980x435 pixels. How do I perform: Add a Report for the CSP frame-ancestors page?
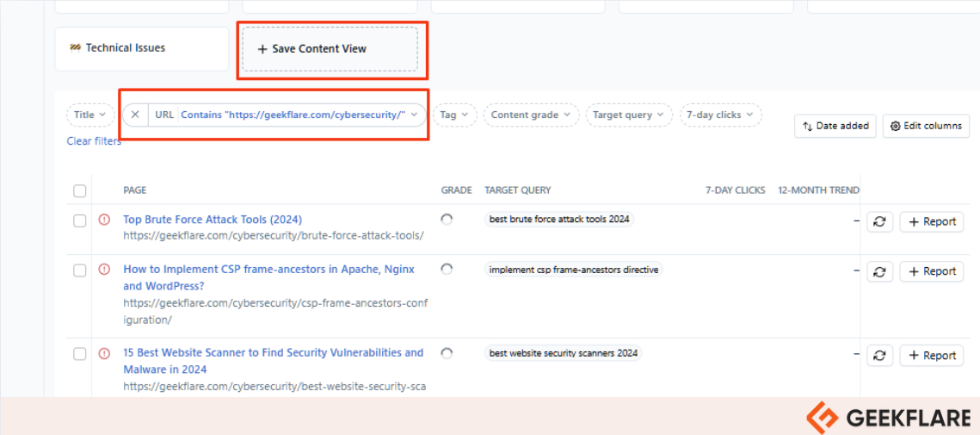pyautogui.click(x=932, y=271)
